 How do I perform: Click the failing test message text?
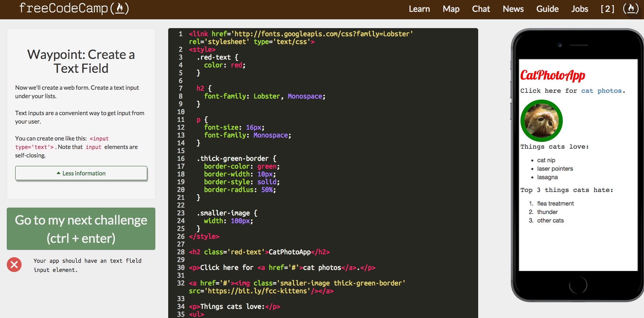click(87, 265)
